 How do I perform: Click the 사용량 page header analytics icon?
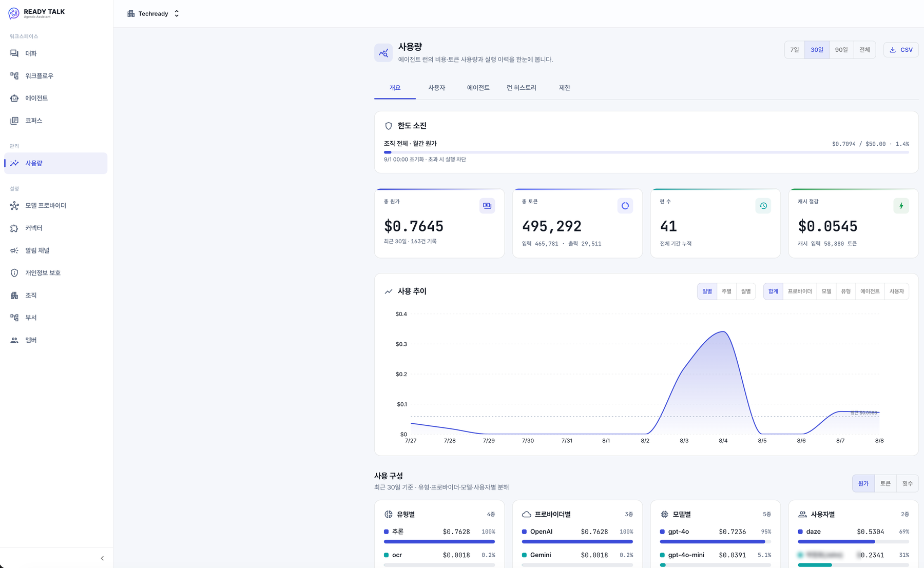[383, 53]
